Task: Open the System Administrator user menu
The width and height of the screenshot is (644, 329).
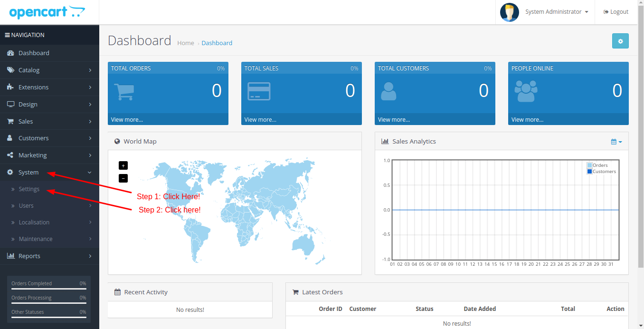Action: 557,12
